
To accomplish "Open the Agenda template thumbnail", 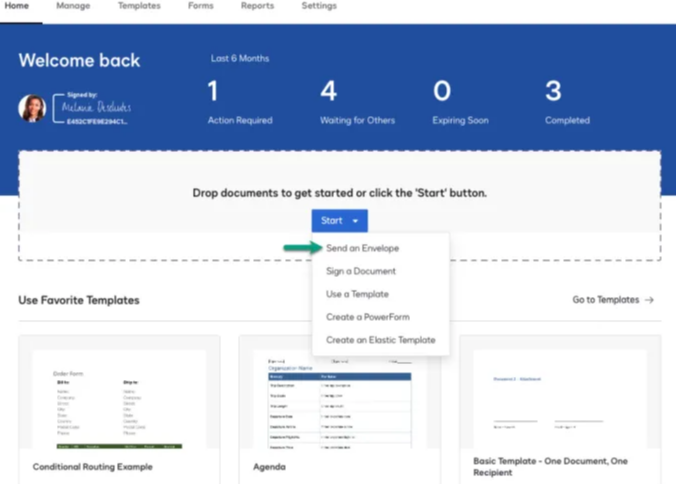I will 340,400.
